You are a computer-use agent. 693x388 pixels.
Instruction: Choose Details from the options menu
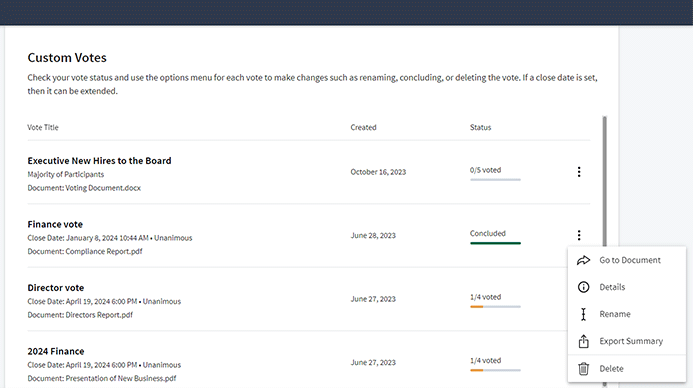(x=627, y=287)
